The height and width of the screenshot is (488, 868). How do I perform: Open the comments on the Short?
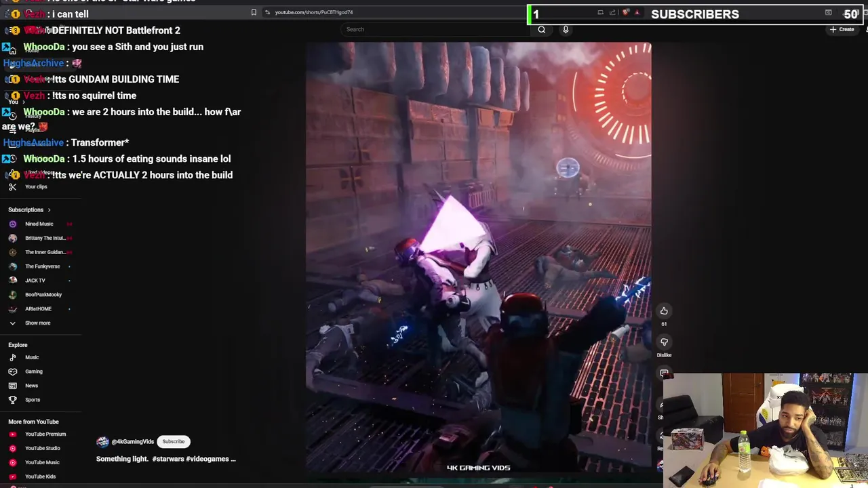(x=664, y=373)
